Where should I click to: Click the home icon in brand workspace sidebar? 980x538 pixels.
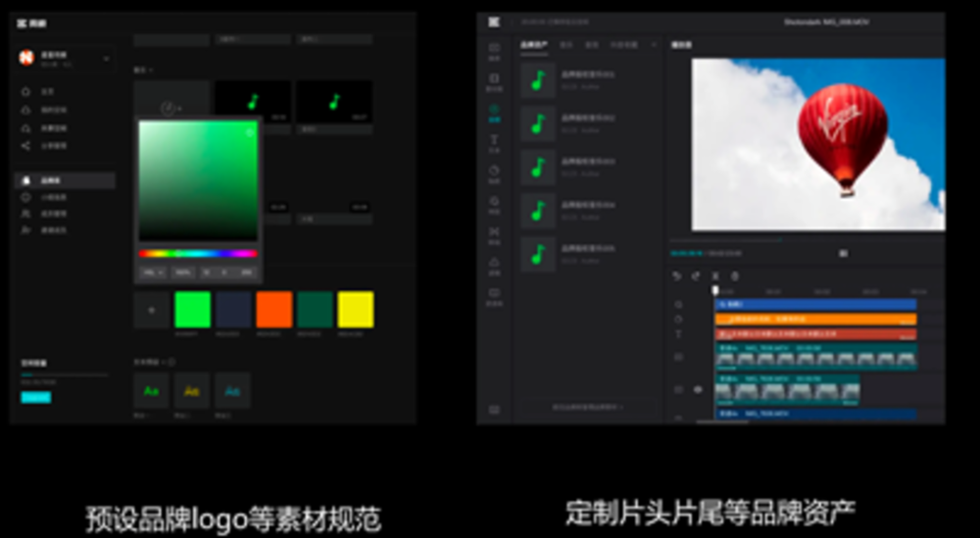(x=25, y=91)
